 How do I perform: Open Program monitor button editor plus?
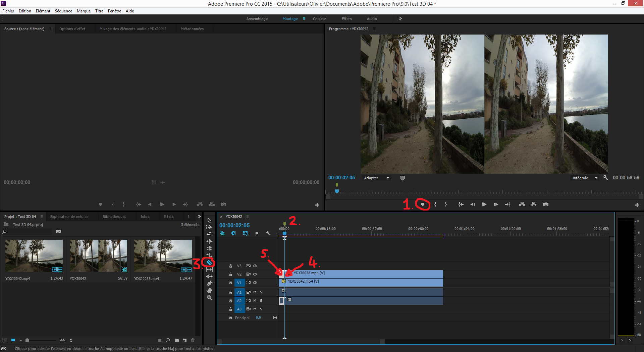637,205
